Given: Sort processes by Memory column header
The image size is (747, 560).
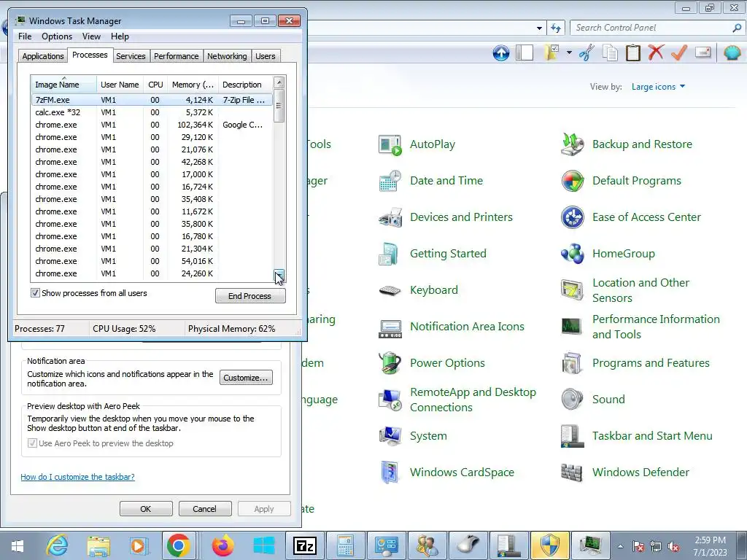Looking at the screenshot, I should click(193, 85).
